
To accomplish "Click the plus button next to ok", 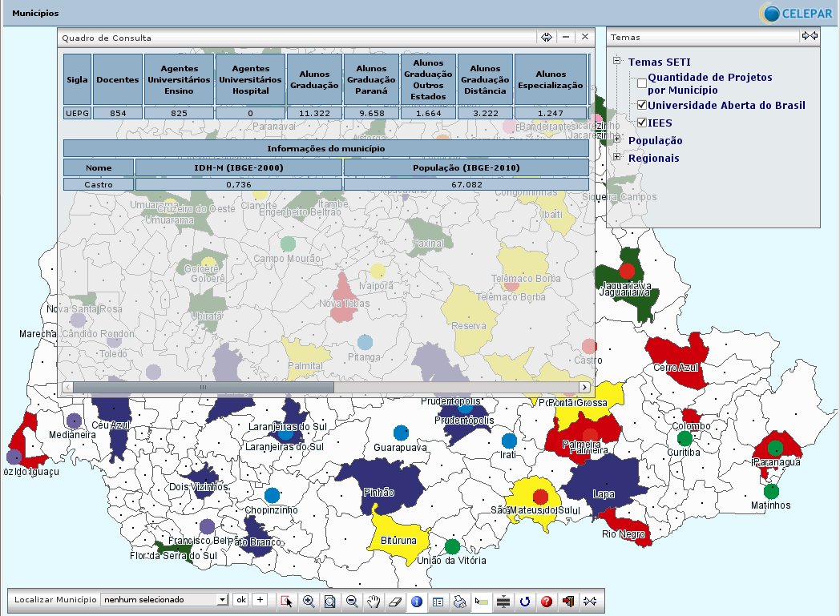I will [260, 599].
